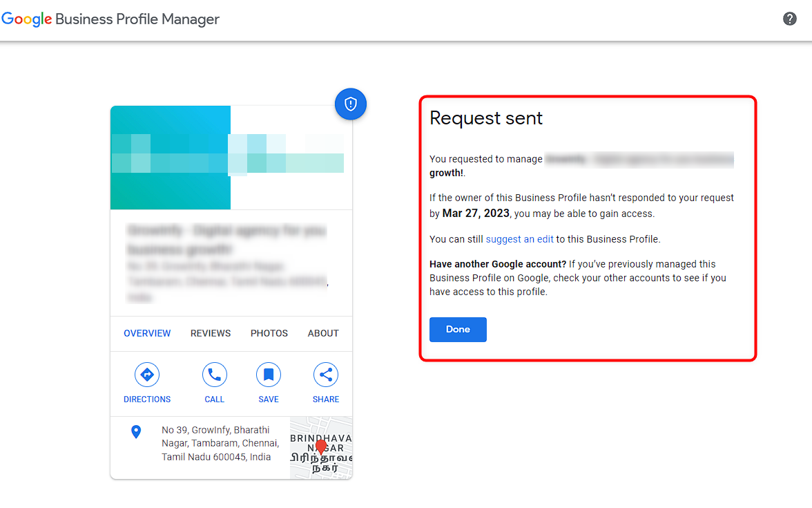812x508 pixels.
Task: Open sharing options via the Share icon
Action: (325, 375)
